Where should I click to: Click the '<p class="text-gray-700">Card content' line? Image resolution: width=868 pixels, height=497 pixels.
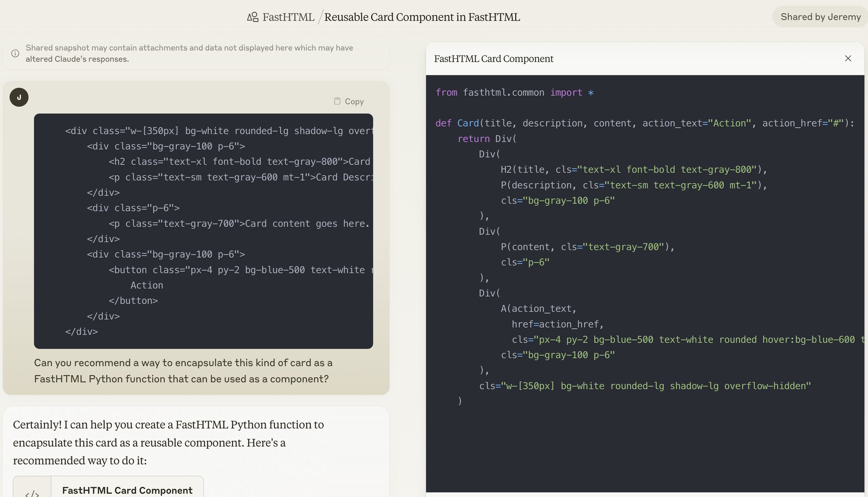coord(239,223)
